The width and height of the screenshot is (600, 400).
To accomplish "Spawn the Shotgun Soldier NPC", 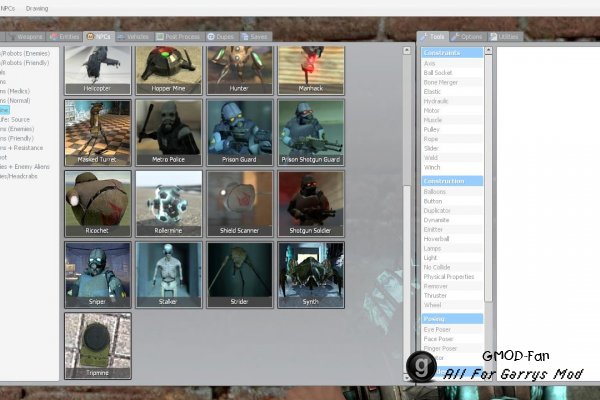I will click(x=311, y=204).
